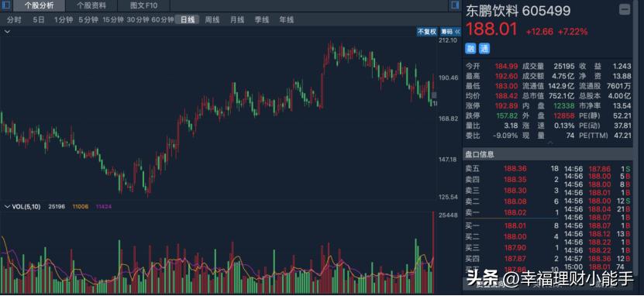The width and height of the screenshot is (644, 296).
Task: Click the 212.10 price axis label
Action: pos(448,40)
